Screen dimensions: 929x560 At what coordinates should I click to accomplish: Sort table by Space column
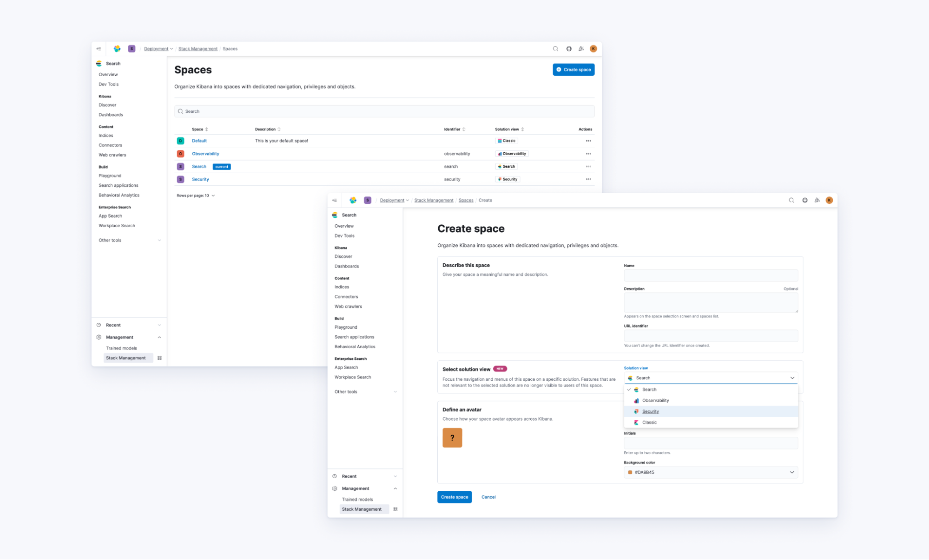pyautogui.click(x=200, y=129)
